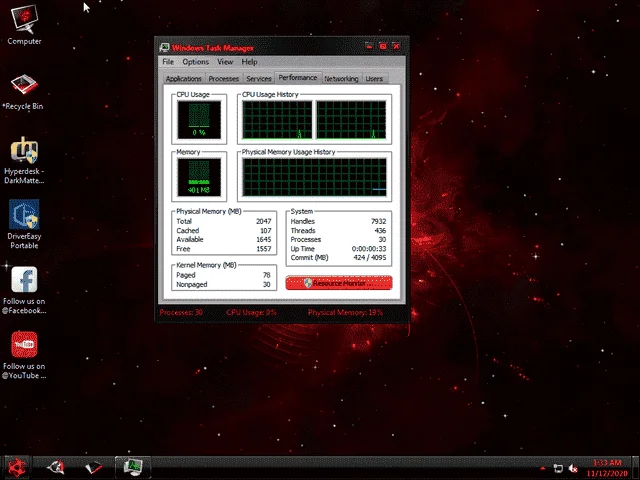Open the red Start orb on the taskbar

tap(16, 467)
